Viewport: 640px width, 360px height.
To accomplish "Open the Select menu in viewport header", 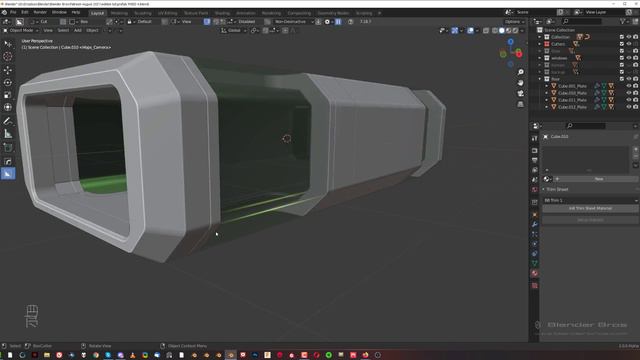I will tap(63, 30).
